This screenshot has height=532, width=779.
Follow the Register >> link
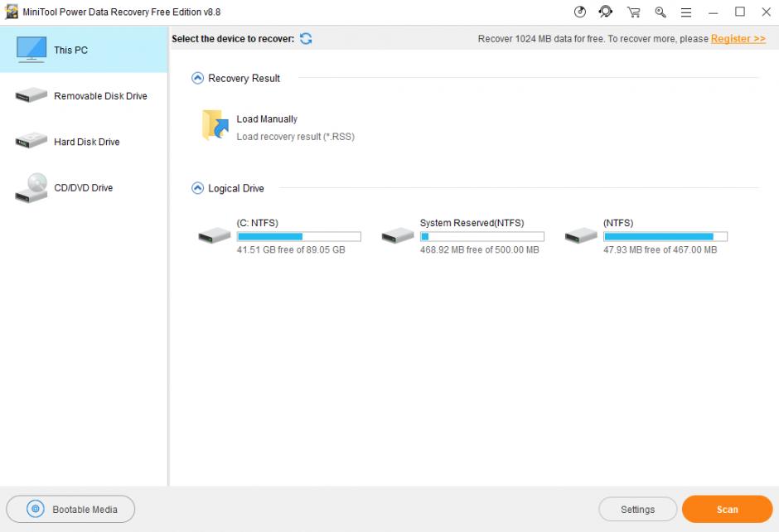pyautogui.click(x=738, y=39)
